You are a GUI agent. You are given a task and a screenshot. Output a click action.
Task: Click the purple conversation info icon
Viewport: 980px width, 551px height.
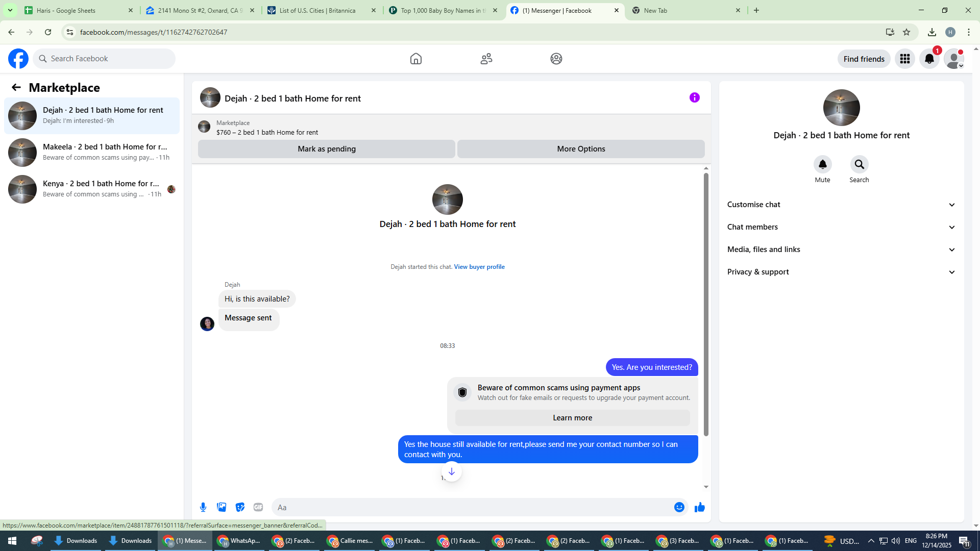tap(694, 97)
